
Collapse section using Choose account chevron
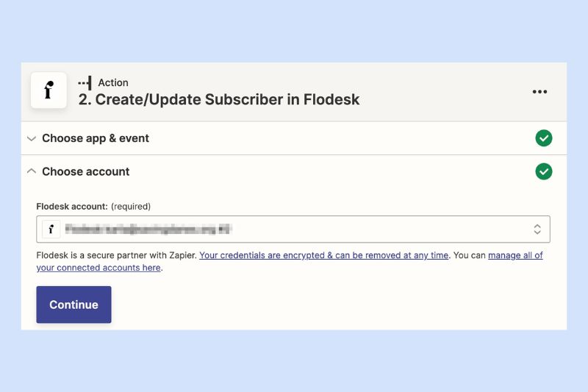click(32, 171)
